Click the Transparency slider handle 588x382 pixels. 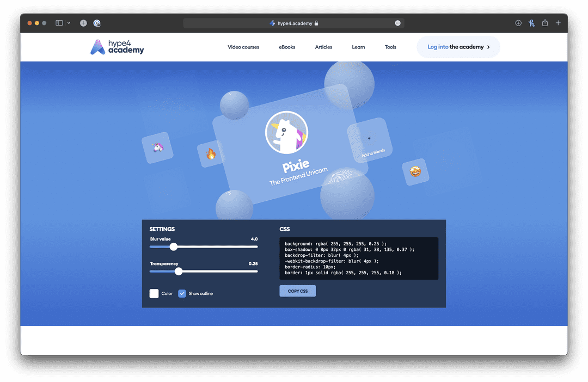(x=179, y=271)
